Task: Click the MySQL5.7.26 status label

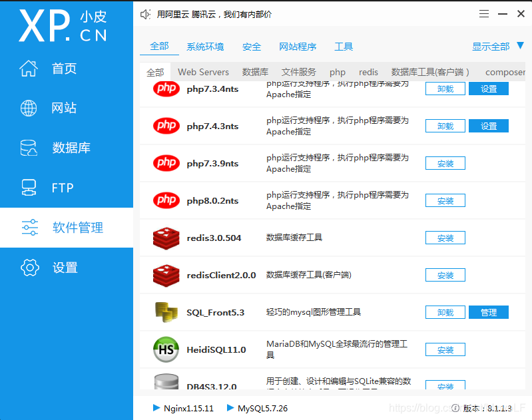Action: (262, 408)
